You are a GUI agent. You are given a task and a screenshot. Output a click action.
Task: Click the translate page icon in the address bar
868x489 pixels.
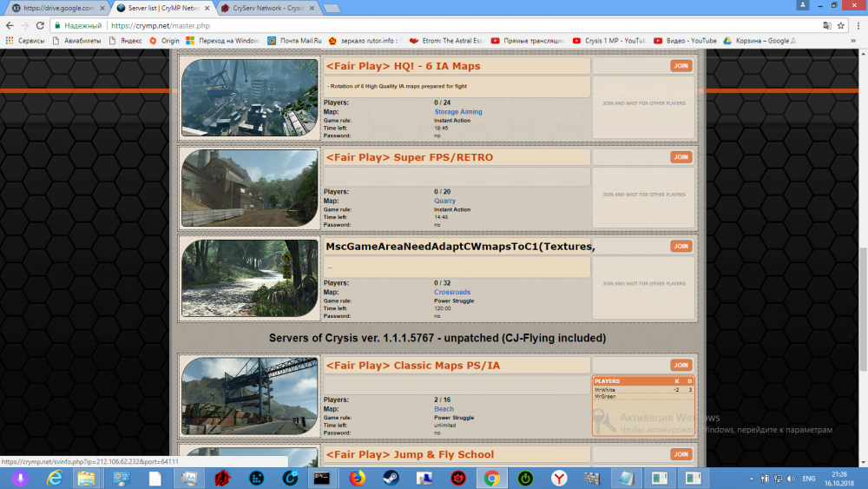pos(822,25)
